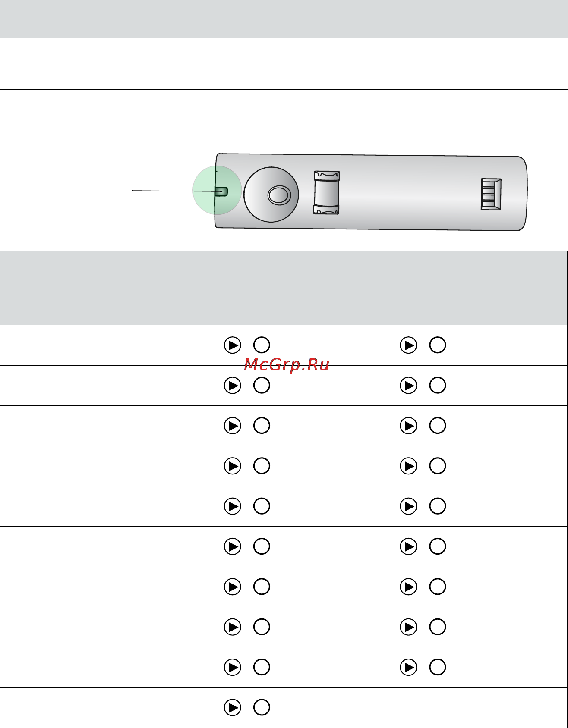
Task: Click play icon in ninth row, right column
Action: [409, 667]
